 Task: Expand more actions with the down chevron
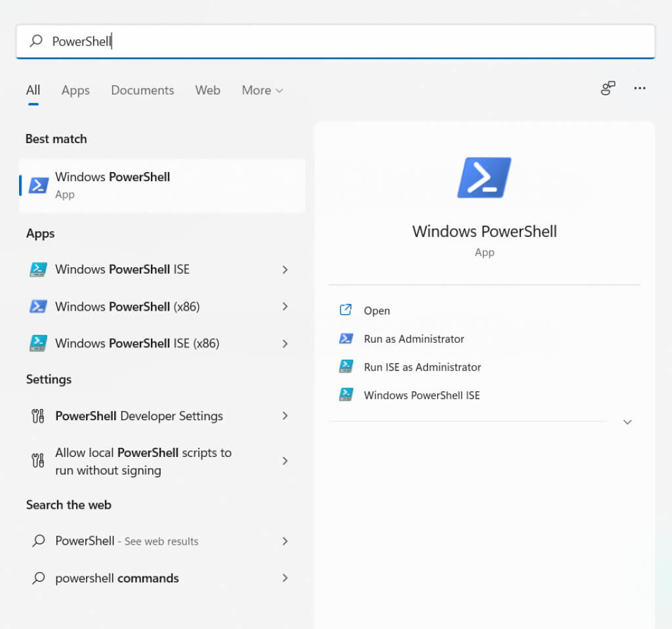click(627, 422)
